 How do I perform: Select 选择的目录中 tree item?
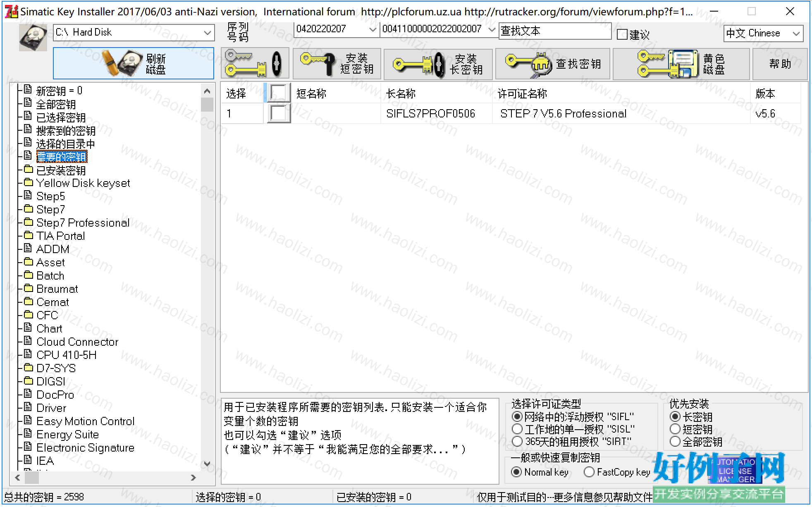(x=65, y=143)
